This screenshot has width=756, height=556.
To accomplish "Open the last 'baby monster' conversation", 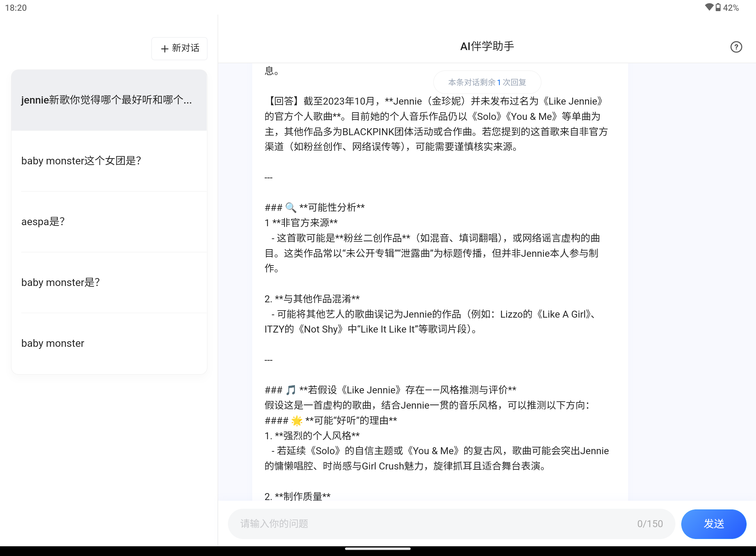I will coord(109,343).
